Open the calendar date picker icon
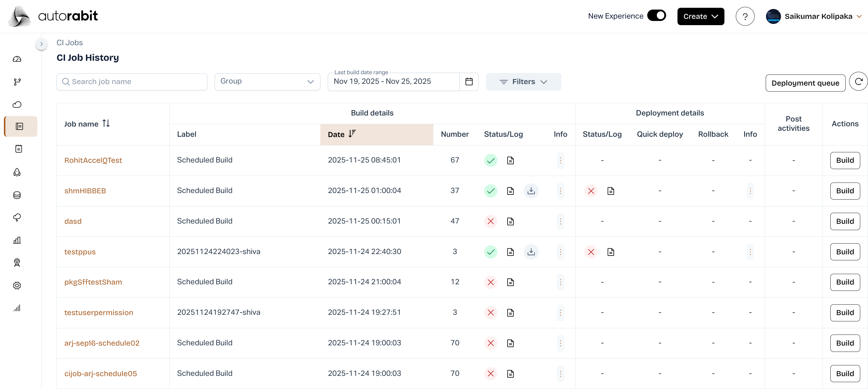Screen dimensions: 868x389 [x=469, y=82]
